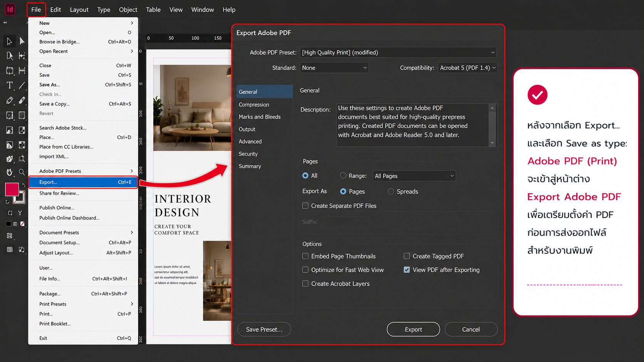Enable Embed Page Thumbnails checkbox

pos(305,256)
